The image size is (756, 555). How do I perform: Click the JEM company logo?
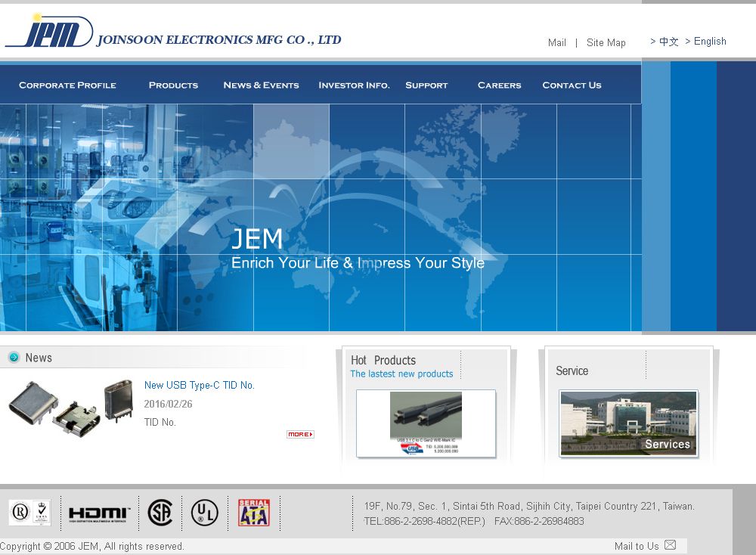point(49,33)
